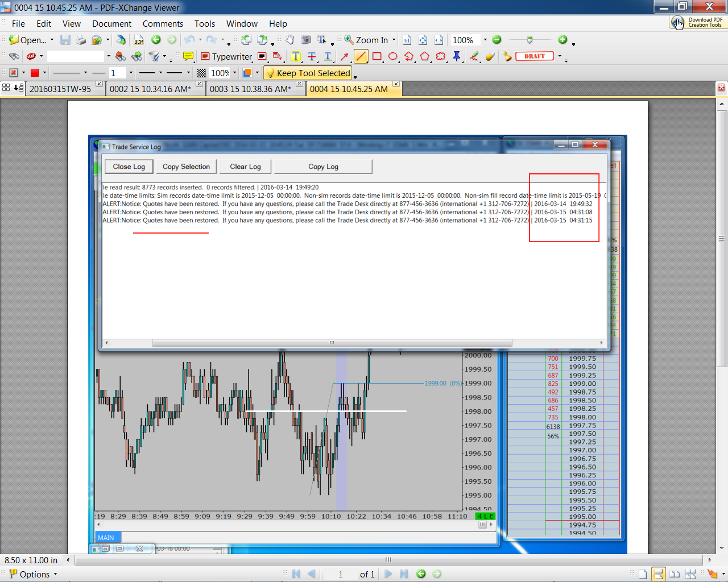The image size is (728, 582).
Task: Click the Save icon in toolbar
Action: pyautogui.click(x=65, y=40)
